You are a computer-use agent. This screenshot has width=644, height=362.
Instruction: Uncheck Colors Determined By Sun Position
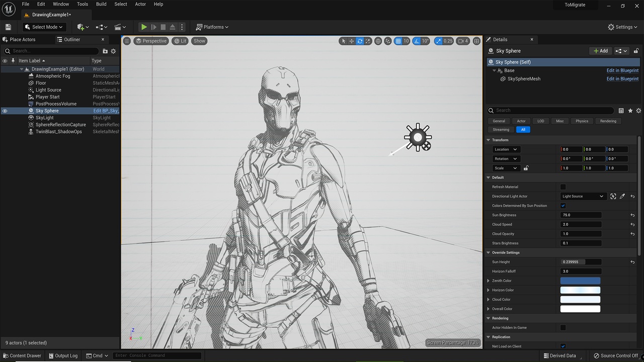(x=563, y=205)
